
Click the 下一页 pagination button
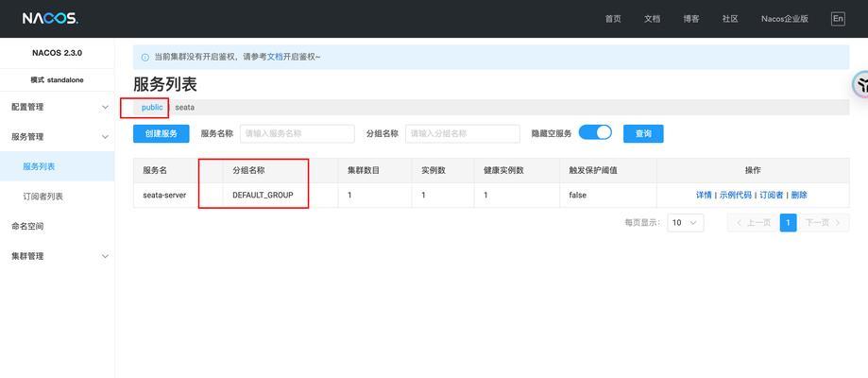click(x=824, y=223)
